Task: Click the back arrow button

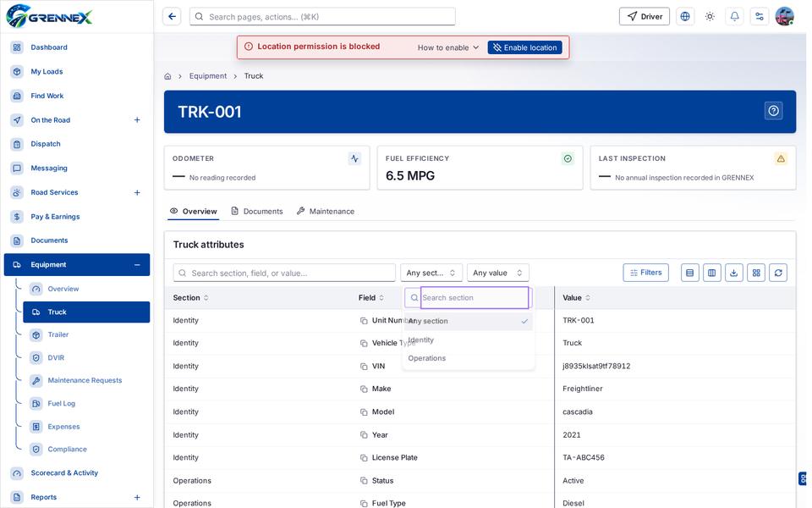Action: [172, 17]
